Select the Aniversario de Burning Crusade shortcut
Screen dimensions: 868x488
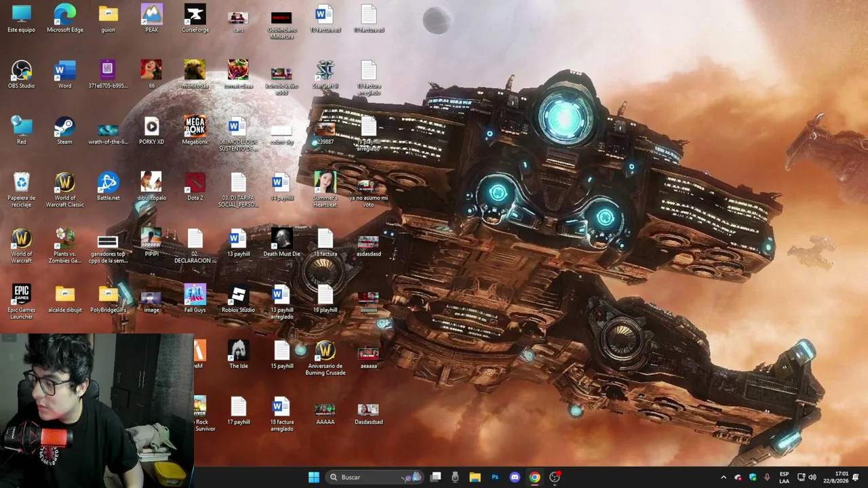[x=325, y=359]
